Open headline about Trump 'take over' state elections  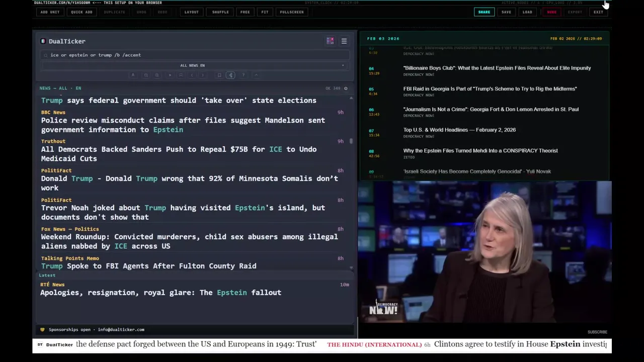(x=179, y=100)
